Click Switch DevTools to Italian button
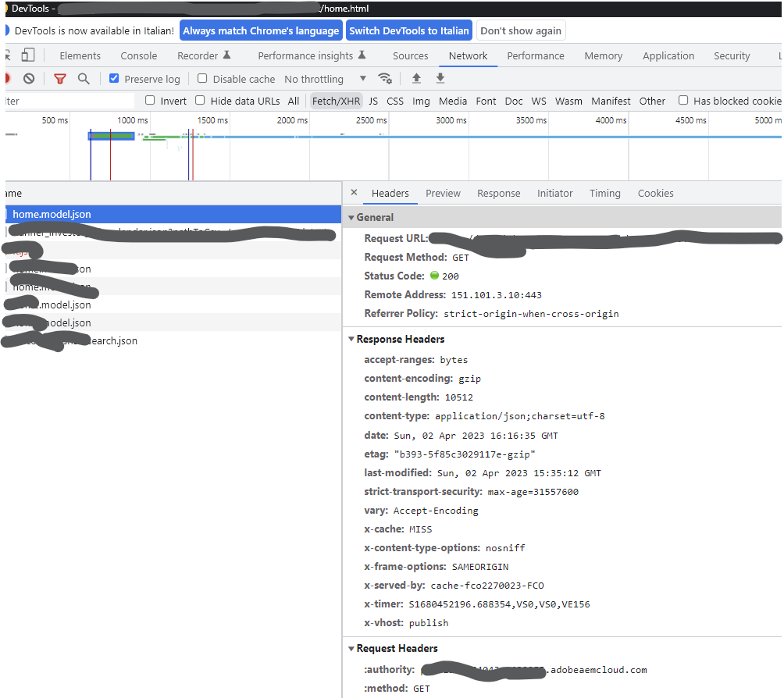 click(409, 30)
